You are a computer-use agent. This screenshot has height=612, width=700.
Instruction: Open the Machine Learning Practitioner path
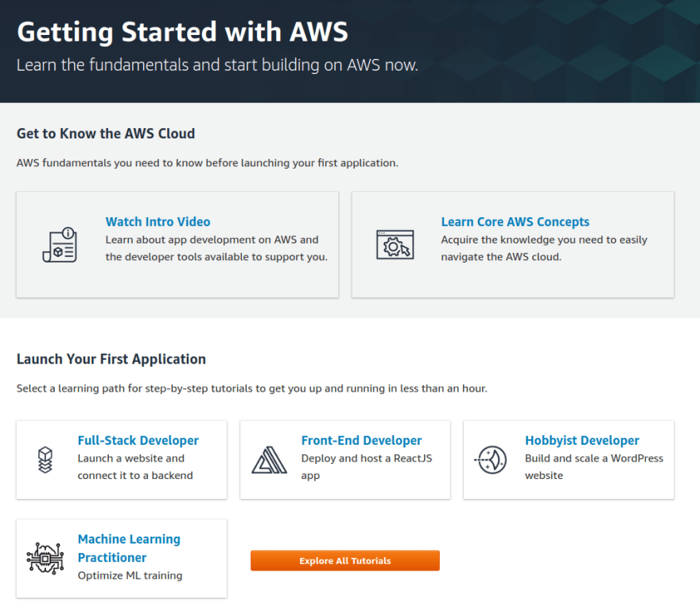[x=129, y=548]
